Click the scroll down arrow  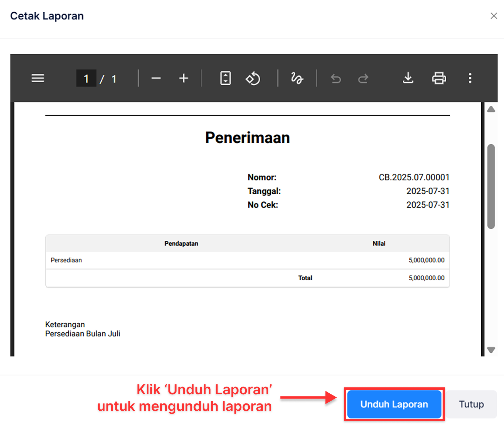[491, 350]
